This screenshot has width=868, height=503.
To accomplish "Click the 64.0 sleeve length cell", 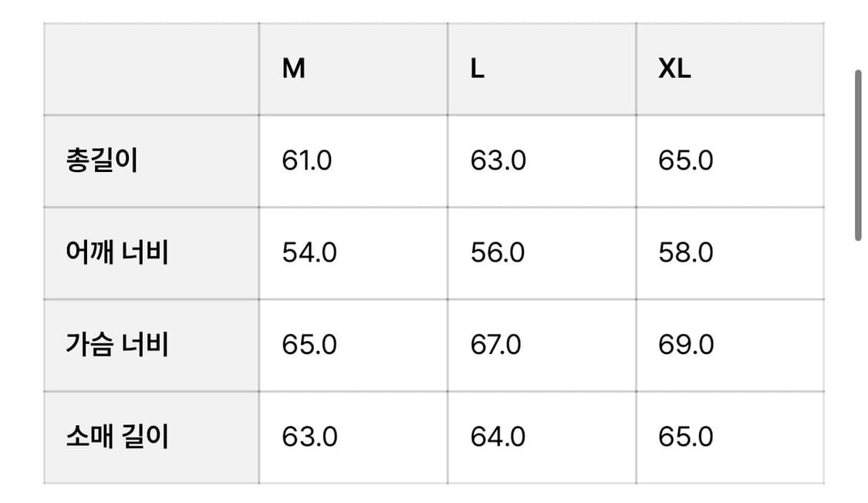I will [498, 437].
